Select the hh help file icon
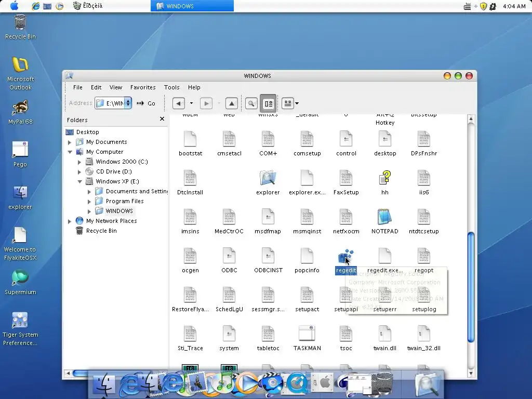Image resolution: width=532 pixels, height=399 pixels. click(x=384, y=179)
